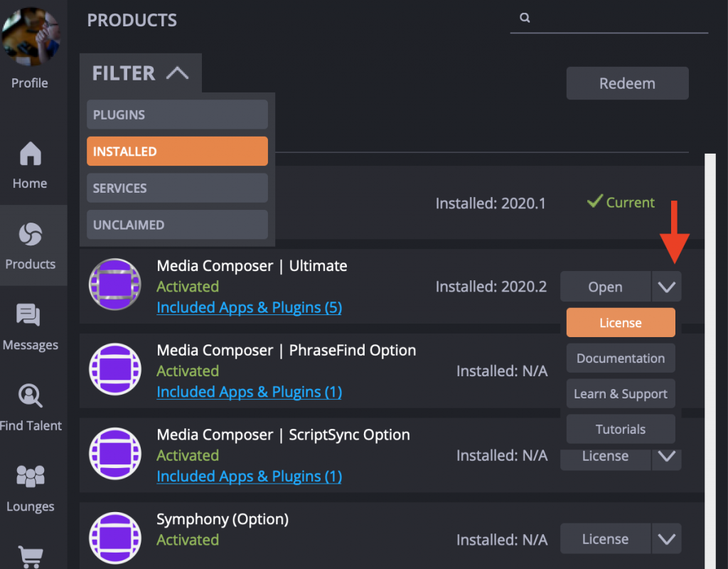Select the Products sidebar icon

pyautogui.click(x=31, y=234)
